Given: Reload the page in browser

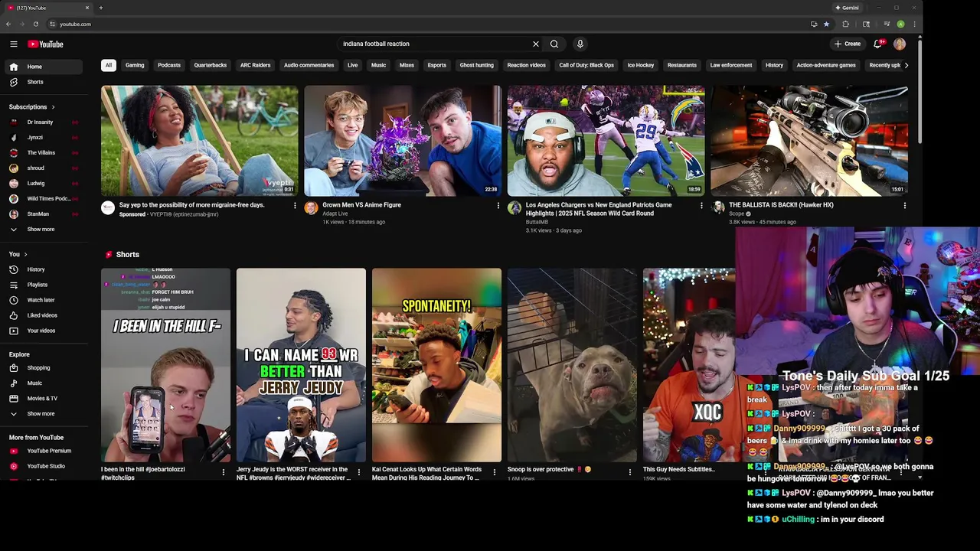Looking at the screenshot, I should pyautogui.click(x=35, y=24).
